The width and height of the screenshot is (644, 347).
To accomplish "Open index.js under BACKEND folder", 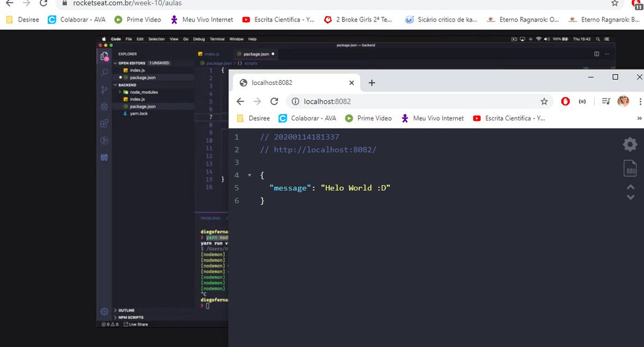I will click(137, 99).
